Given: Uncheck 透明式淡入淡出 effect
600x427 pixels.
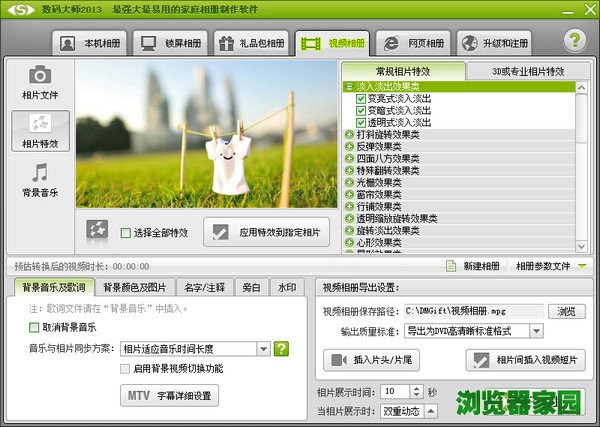Looking at the screenshot, I should click(361, 122).
